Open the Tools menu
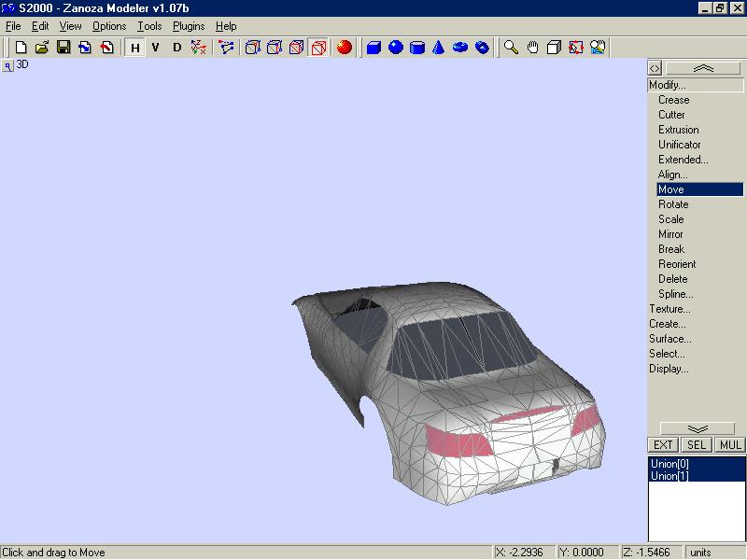747x560 pixels. (x=149, y=26)
